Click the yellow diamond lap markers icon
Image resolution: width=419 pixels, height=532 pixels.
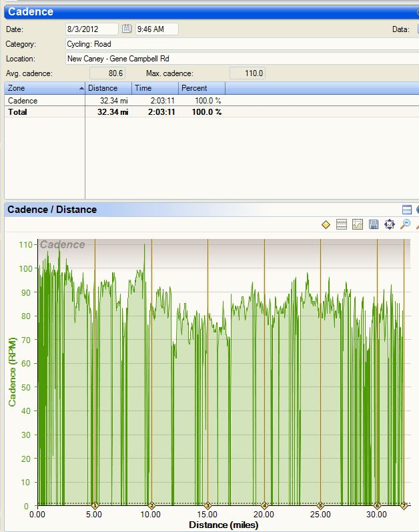(x=326, y=225)
